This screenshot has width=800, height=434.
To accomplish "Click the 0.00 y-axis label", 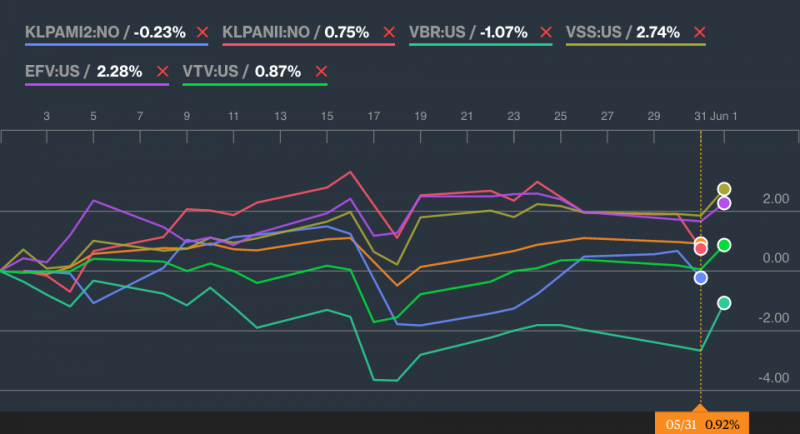I will coord(776,258).
